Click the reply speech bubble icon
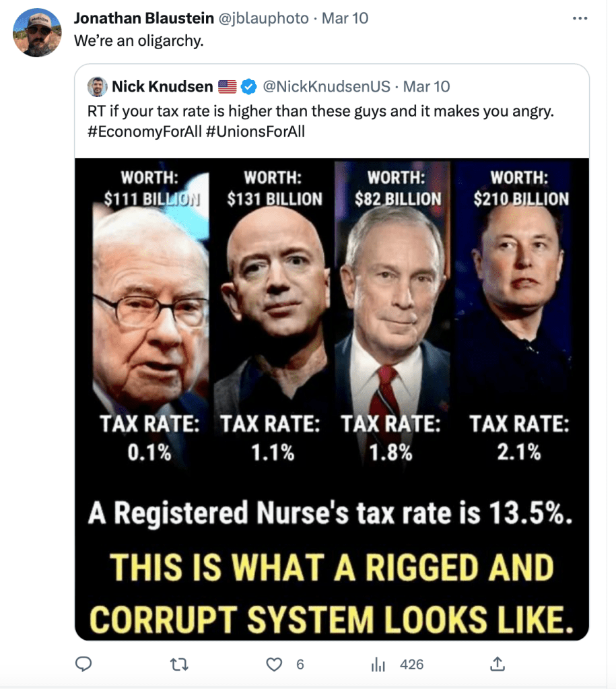 pyautogui.click(x=83, y=665)
